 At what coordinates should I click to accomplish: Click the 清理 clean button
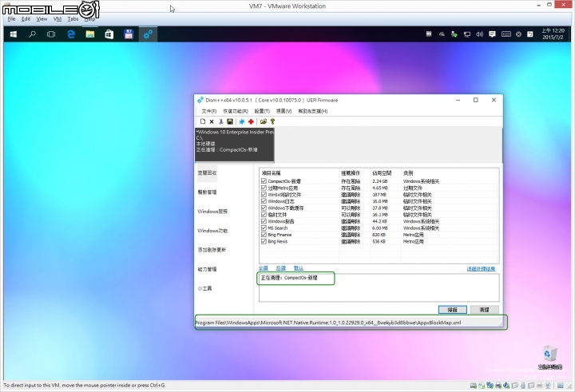pyautogui.click(x=485, y=310)
